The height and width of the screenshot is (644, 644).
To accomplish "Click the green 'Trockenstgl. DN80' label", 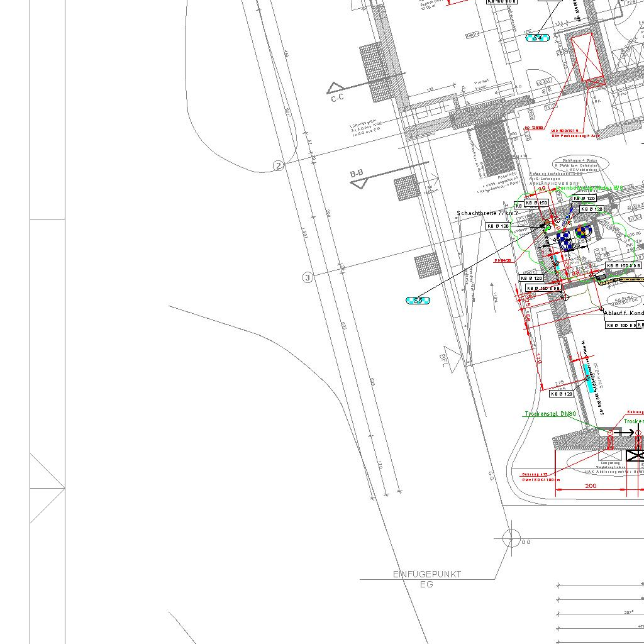I will [550, 414].
